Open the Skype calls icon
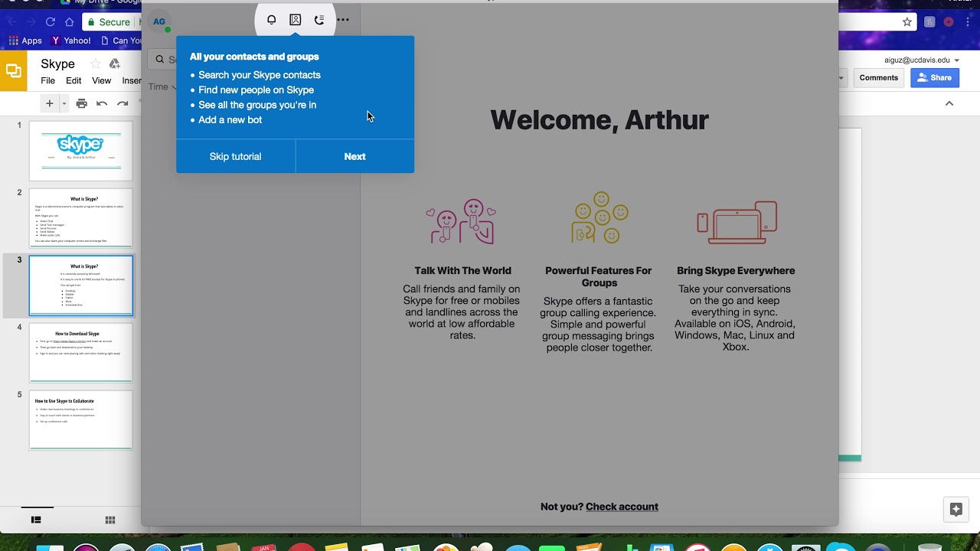Screen dimensions: 980x551 pos(319,20)
